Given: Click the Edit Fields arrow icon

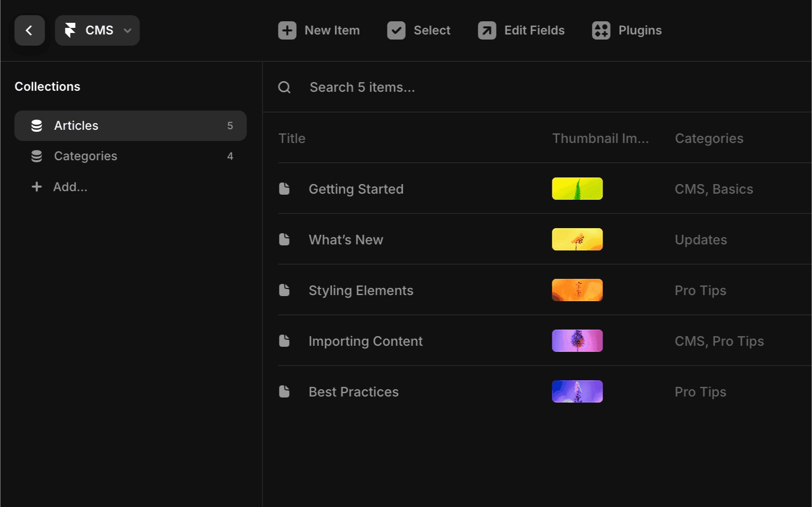Looking at the screenshot, I should [485, 30].
